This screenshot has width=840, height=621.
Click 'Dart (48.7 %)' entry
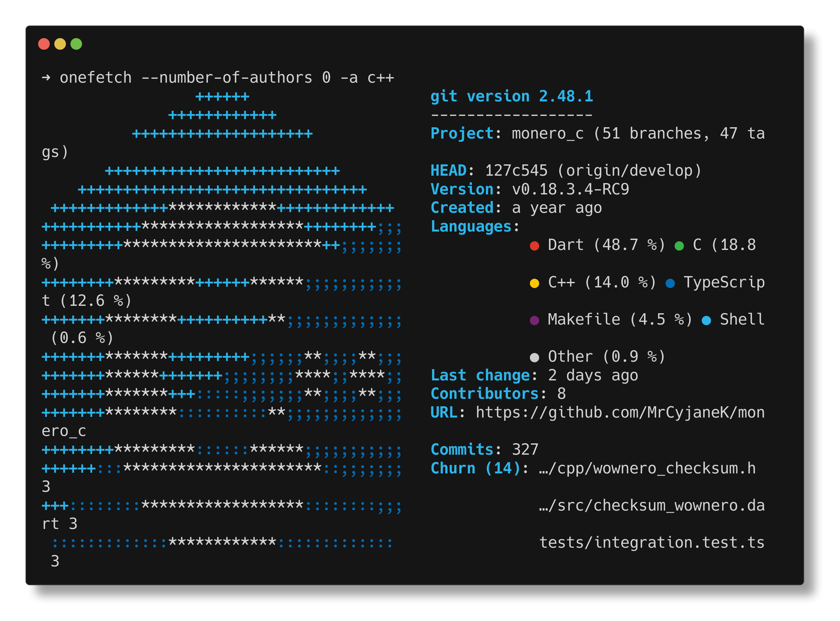[606, 245]
